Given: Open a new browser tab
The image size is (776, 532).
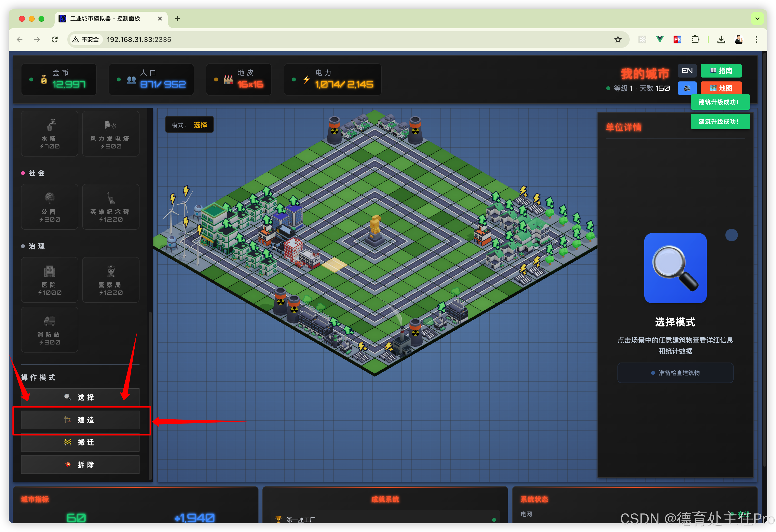Looking at the screenshot, I should (x=178, y=19).
